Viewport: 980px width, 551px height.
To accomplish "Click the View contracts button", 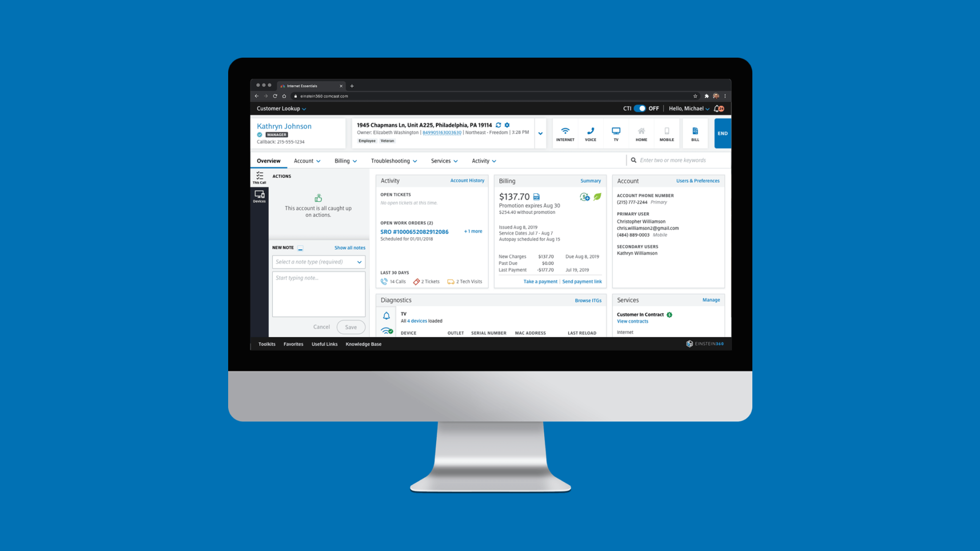I will pos(631,321).
